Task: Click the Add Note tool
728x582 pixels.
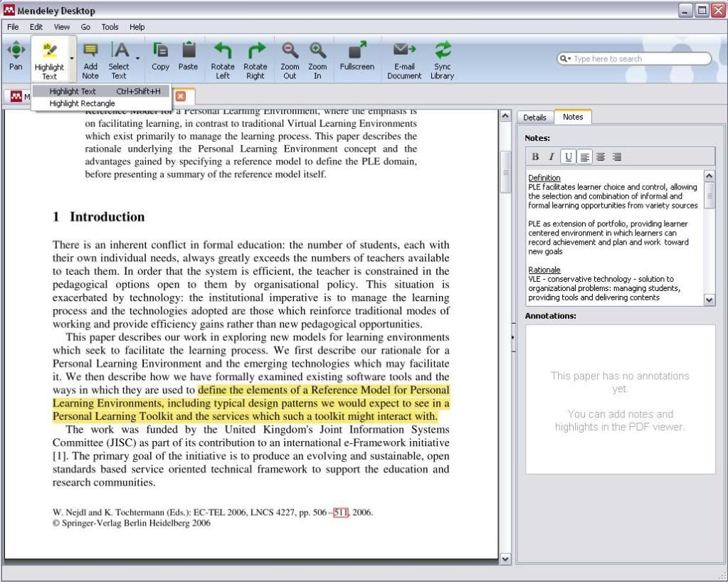Action: (x=90, y=60)
